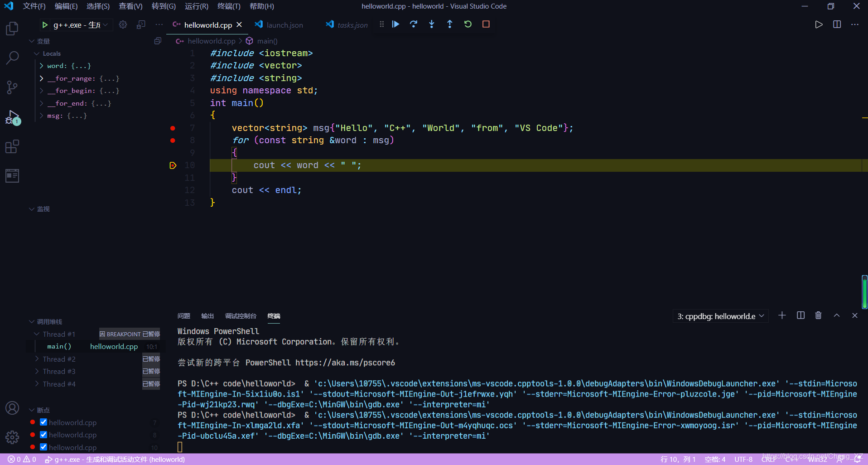Open terminal selector cppdbg: helloworld dropdown
Image resolution: width=868 pixels, height=465 pixels.
[720, 316]
